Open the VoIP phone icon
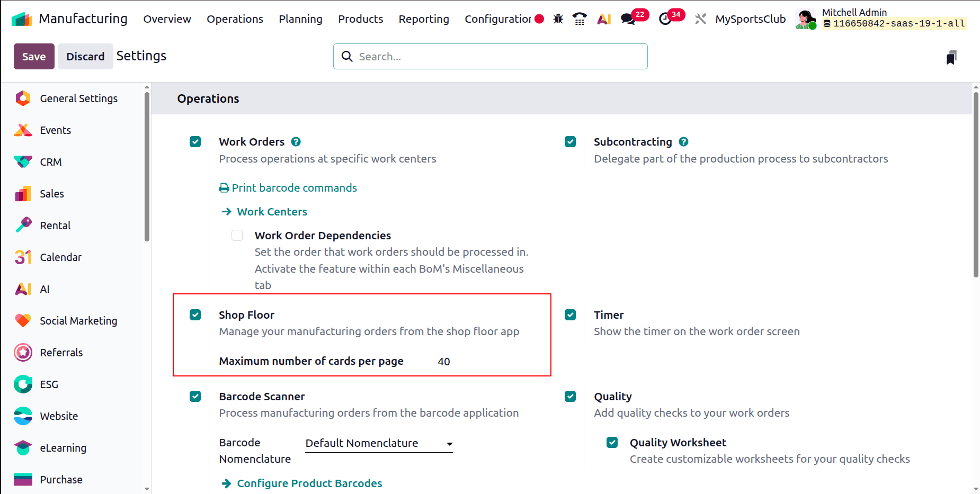This screenshot has width=980, height=494. 580,19
